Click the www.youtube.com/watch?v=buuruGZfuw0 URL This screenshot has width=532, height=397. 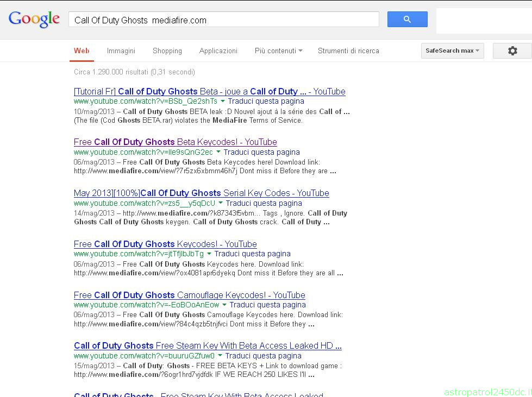click(x=144, y=356)
